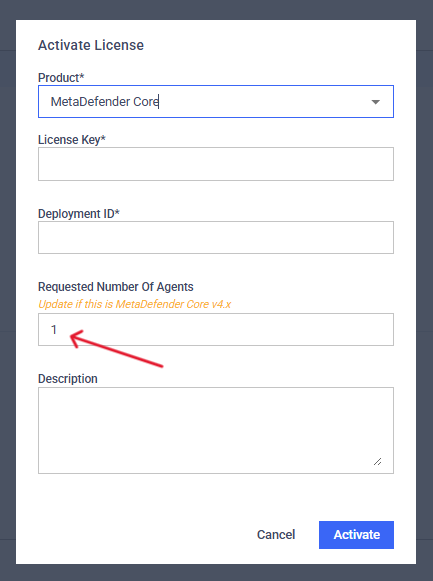
Task: Activate the license with the blue button
Action: click(356, 535)
